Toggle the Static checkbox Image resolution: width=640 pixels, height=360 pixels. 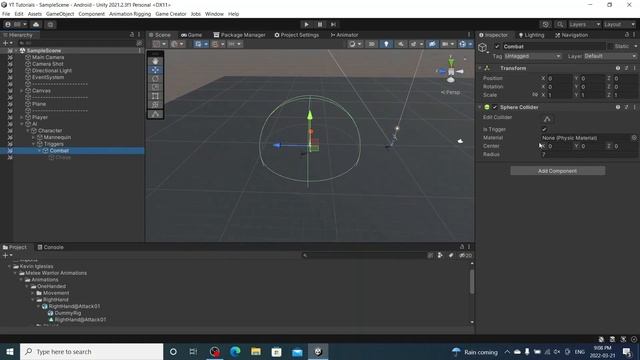point(610,47)
